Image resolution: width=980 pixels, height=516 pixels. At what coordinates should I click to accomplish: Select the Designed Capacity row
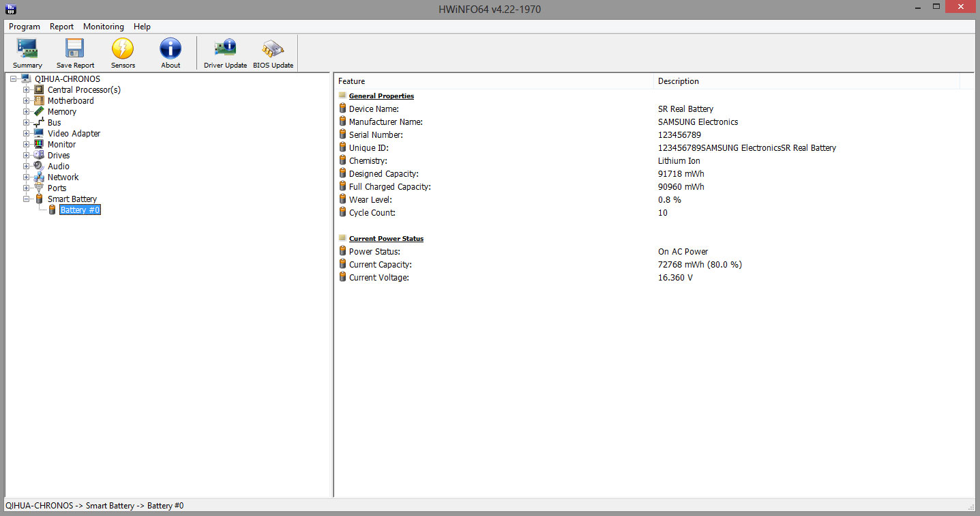(655, 174)
